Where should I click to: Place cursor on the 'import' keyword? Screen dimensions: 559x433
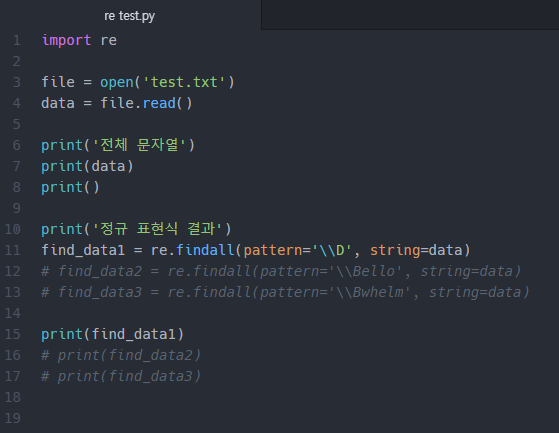[x=66, y=40]
